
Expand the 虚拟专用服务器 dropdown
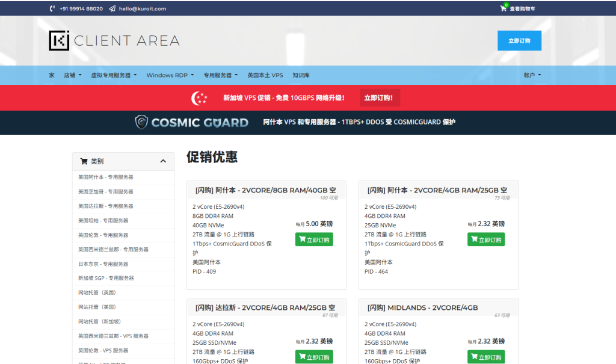114,75
